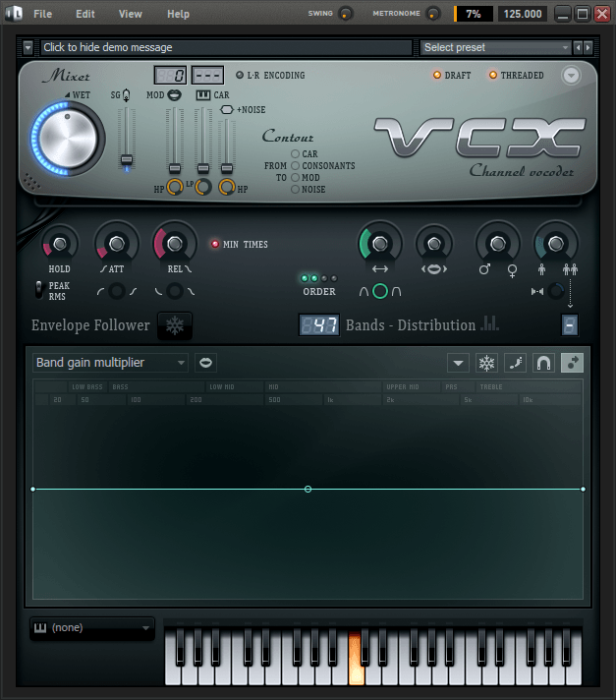The image size is (616, 700).
Task: Open round dropdown button near Threaded
Action: point(571,75)
